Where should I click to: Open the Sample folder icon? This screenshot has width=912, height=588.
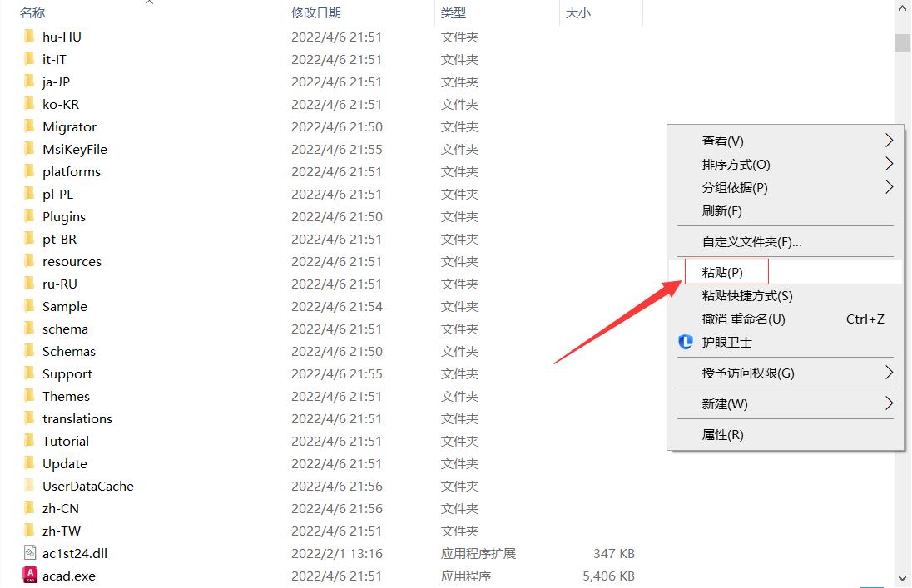tap(30, 306)
